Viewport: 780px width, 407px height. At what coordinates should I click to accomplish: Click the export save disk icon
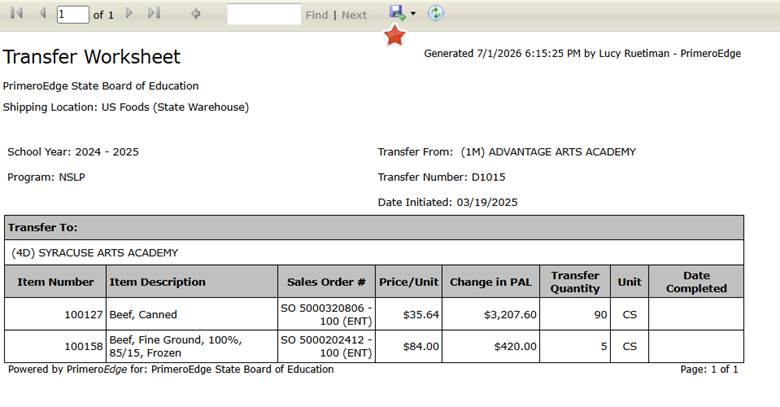pyautogui.click(x=397, y=13)
